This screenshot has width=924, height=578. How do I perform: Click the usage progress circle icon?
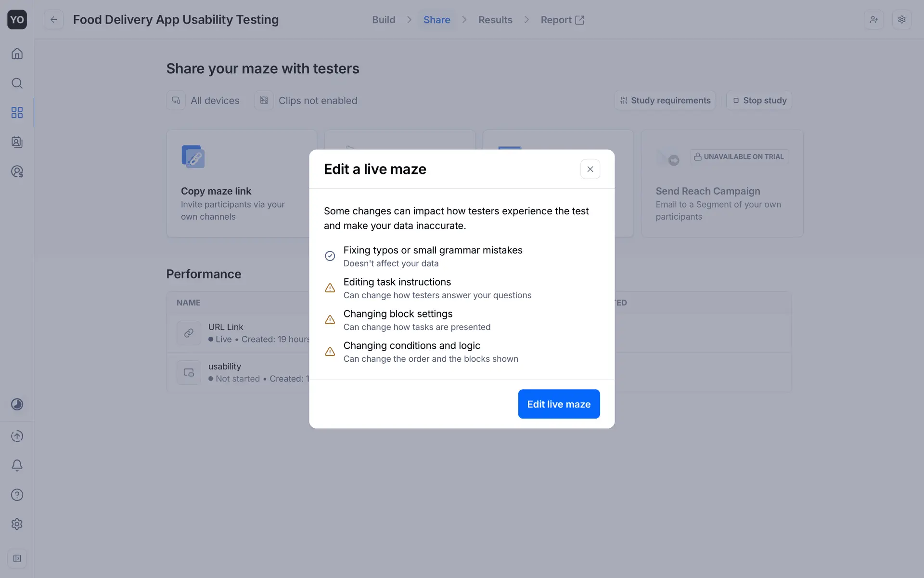coord(17,404)
